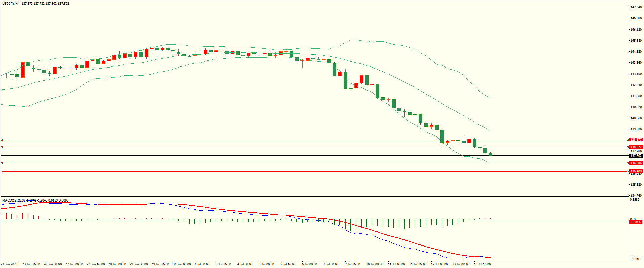Click the 10 Jul 08:00 time label
This screenshot has width=644, height=268.
point(375,264)
